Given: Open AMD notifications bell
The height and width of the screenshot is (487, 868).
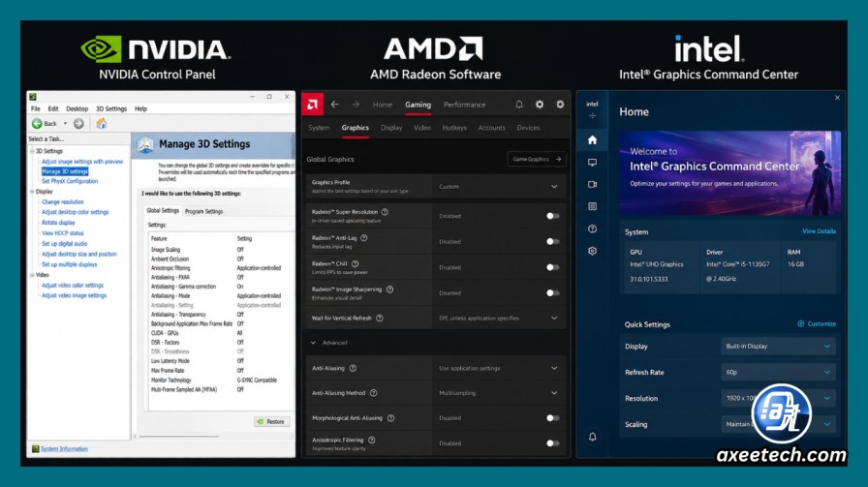Looking at the screenshot, I should [x=518, y=104].
